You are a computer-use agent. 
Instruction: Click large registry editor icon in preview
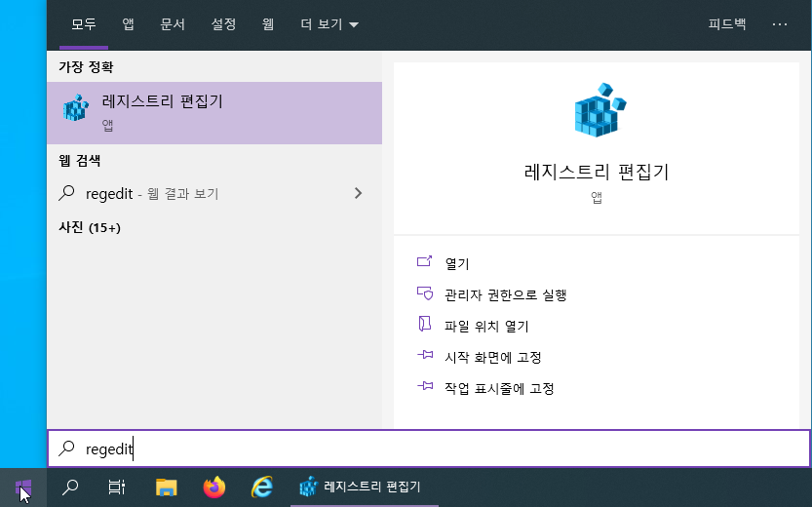tap(599, 110)
